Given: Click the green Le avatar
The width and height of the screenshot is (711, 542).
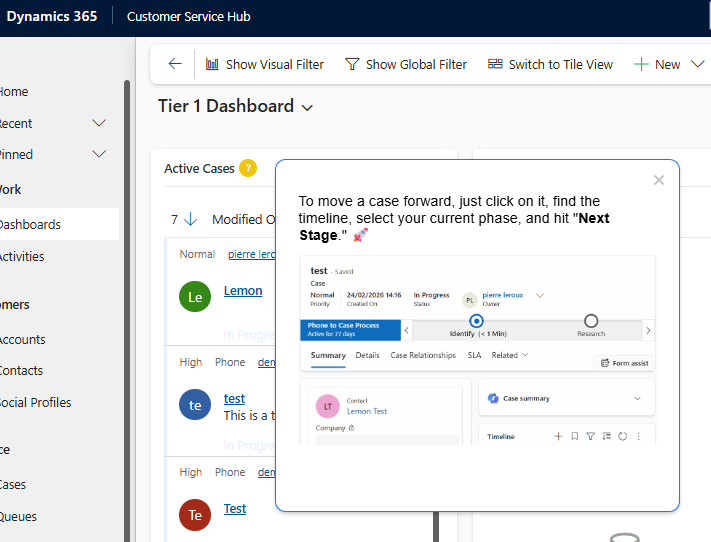Looking at the screenshot, I should (x=195, y=297).
